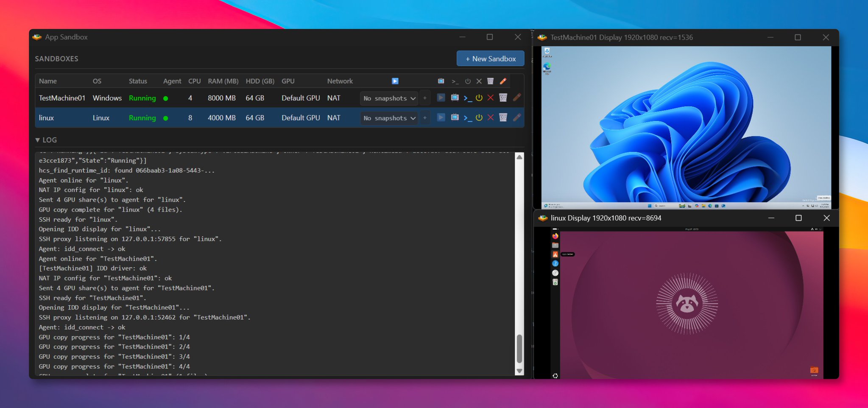Click play start icon in TestMachine01 row
The image size is (868, 408).
441,98
